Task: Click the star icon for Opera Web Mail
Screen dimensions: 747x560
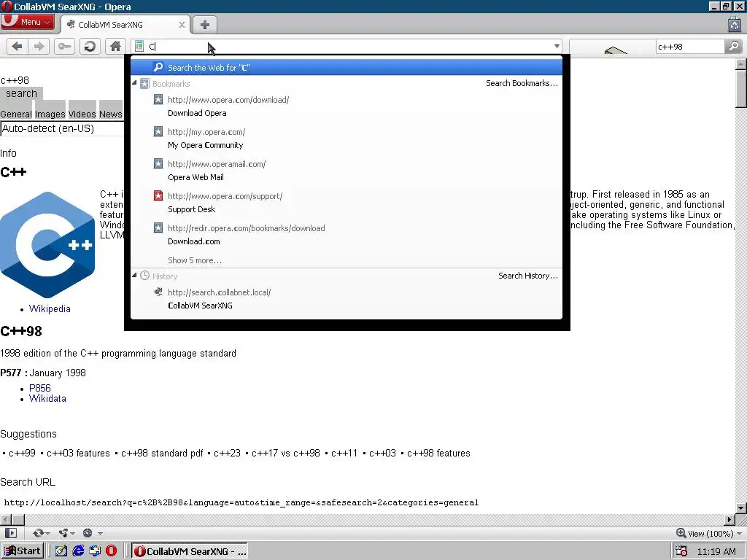Action: coord(158,163)
